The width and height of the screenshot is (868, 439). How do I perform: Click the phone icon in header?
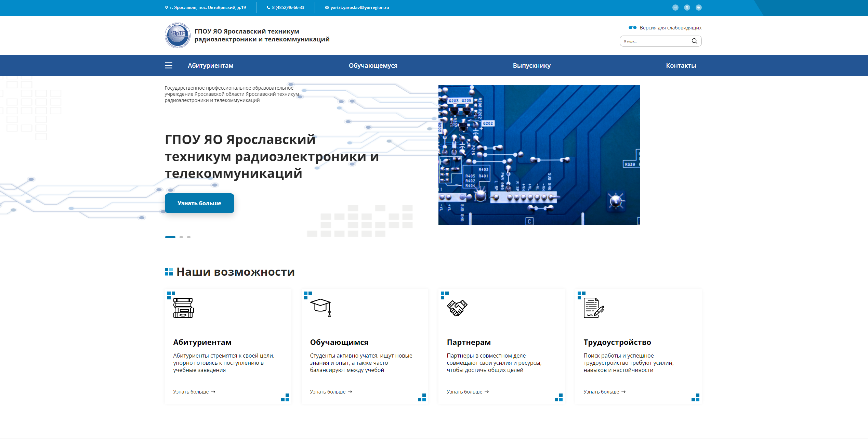(x=264, y=7)
